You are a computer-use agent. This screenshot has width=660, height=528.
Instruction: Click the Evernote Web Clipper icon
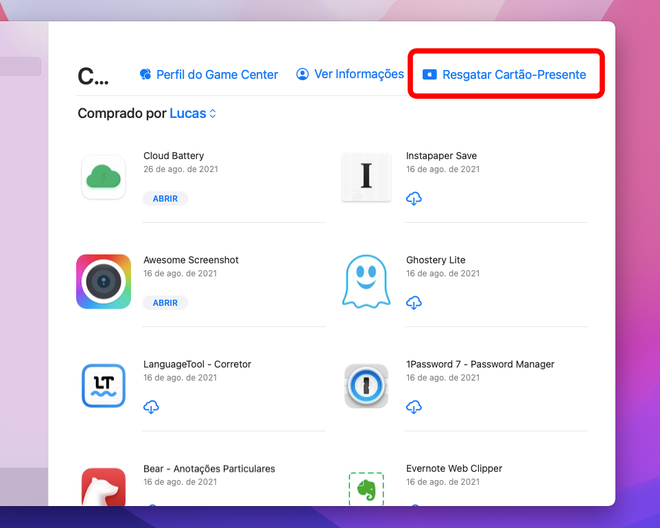coord(366,488)
